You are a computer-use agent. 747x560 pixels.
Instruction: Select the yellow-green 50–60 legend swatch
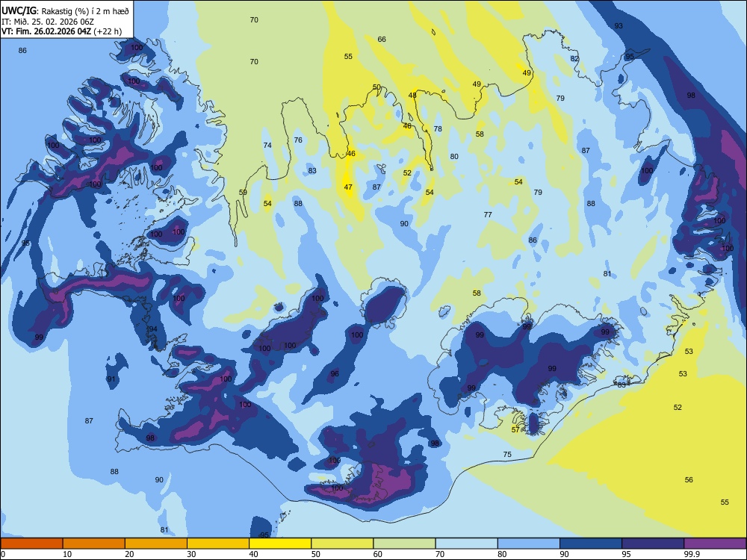click(x=342, y=544)
